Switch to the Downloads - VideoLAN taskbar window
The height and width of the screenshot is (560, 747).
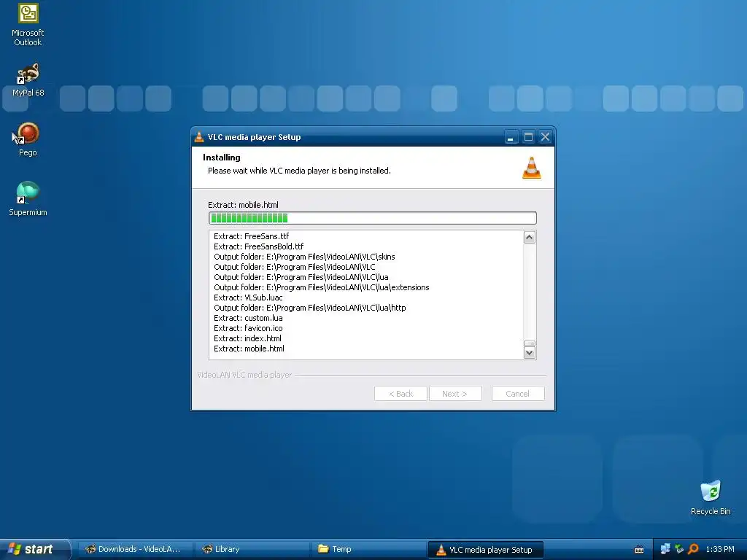136,549
